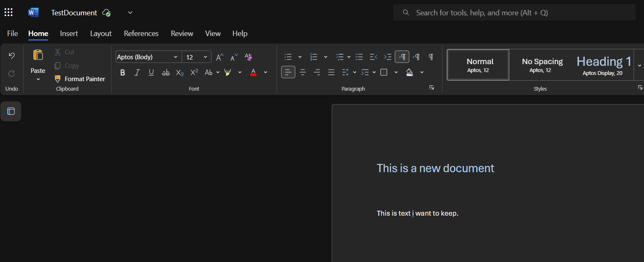Apply the No Spacing style
Image resolution: width=644 pixels, height=262 pixels.
542,65
